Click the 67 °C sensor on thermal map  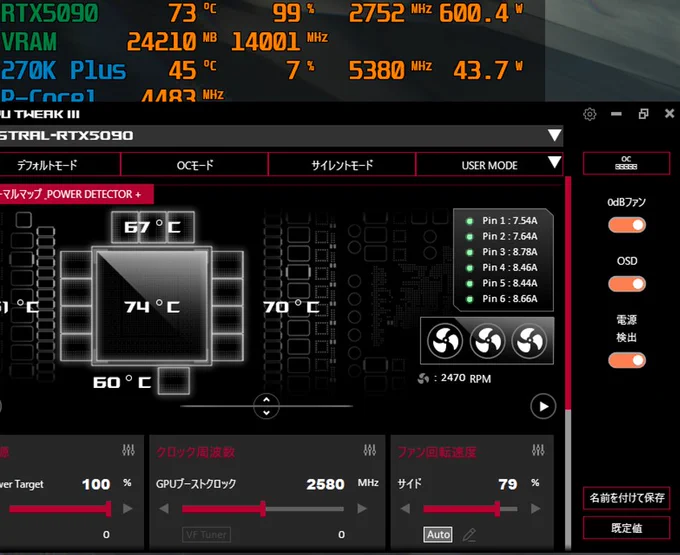(152, 227)
